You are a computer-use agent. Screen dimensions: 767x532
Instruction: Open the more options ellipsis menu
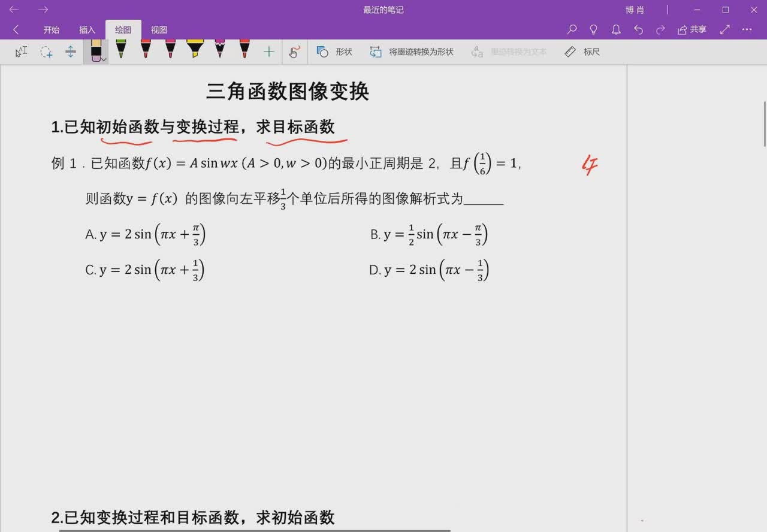coord(747,29)
